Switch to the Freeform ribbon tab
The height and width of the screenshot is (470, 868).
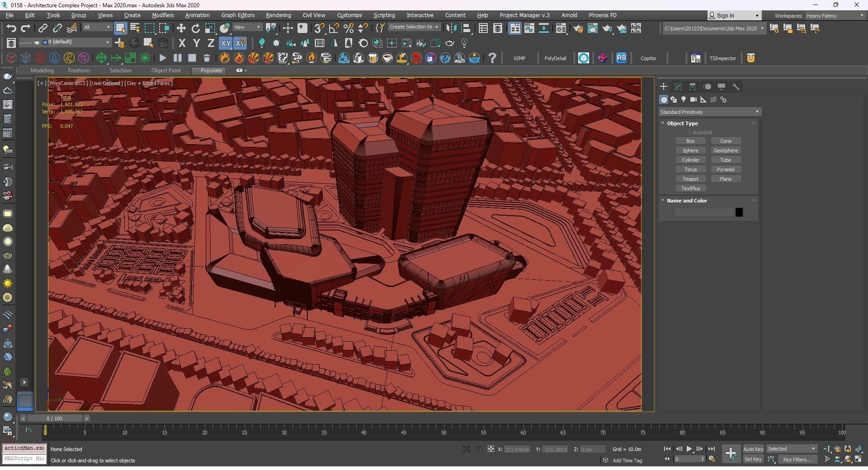79,70
